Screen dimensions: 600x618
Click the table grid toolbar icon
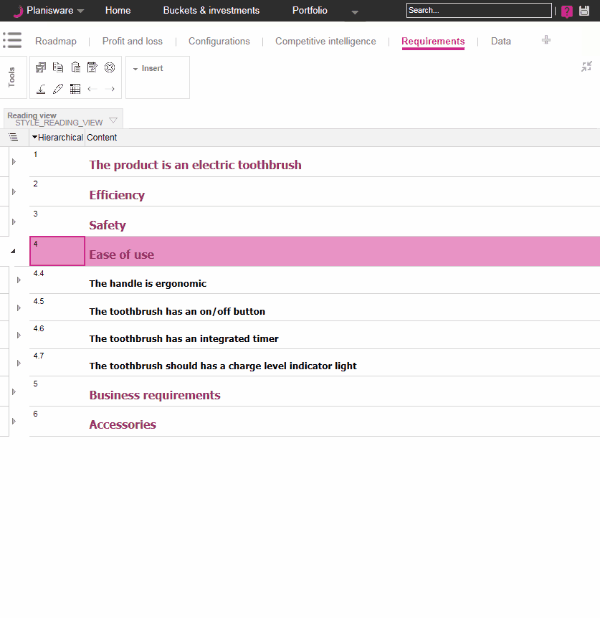(x=75, y=89)
